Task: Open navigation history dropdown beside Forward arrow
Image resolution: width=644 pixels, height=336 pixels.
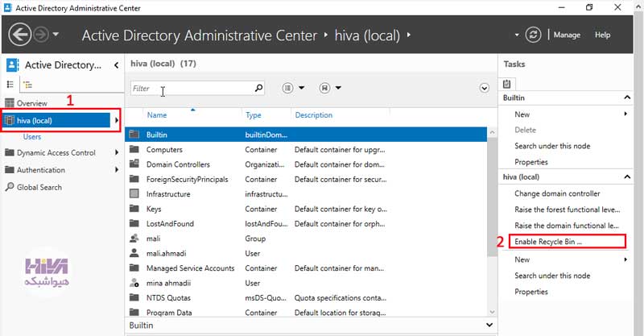Action: point(56,35)
